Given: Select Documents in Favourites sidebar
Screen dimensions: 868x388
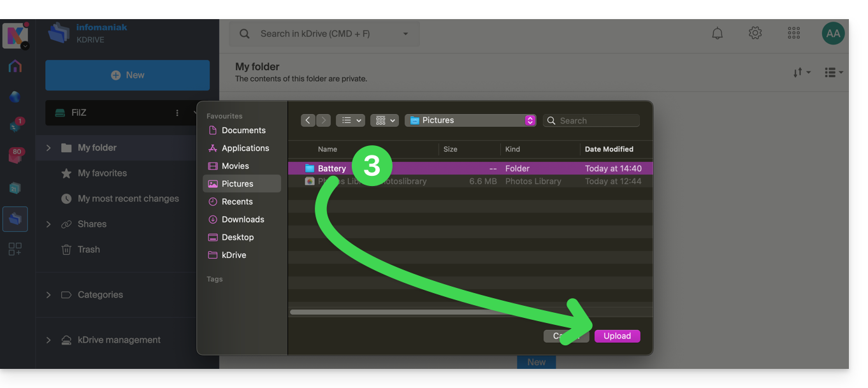Looking at the screenshot, I should (x=243, y=130).
